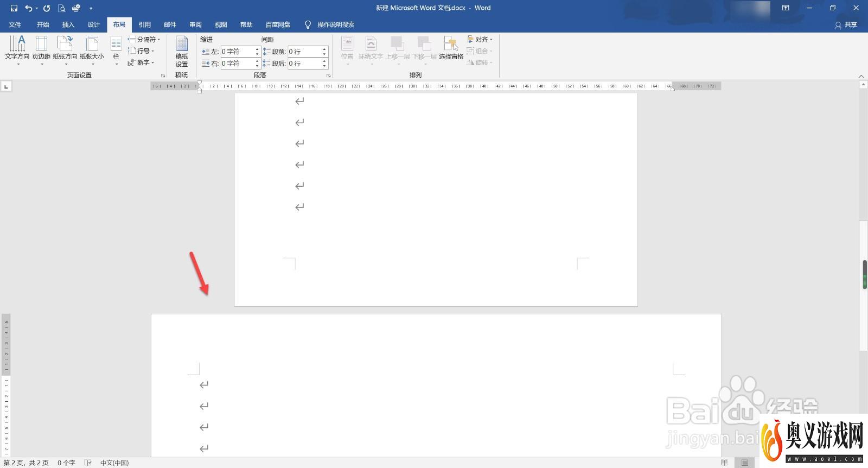Launch the 段落 paragraph dialog launcher
Image resolution: width=868 pixels, height=468 pixels.
pyautogui.click(x=328, y=75)
